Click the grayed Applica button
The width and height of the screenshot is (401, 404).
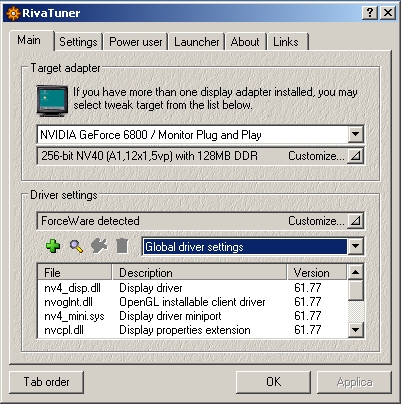click(x=354, y=382)
